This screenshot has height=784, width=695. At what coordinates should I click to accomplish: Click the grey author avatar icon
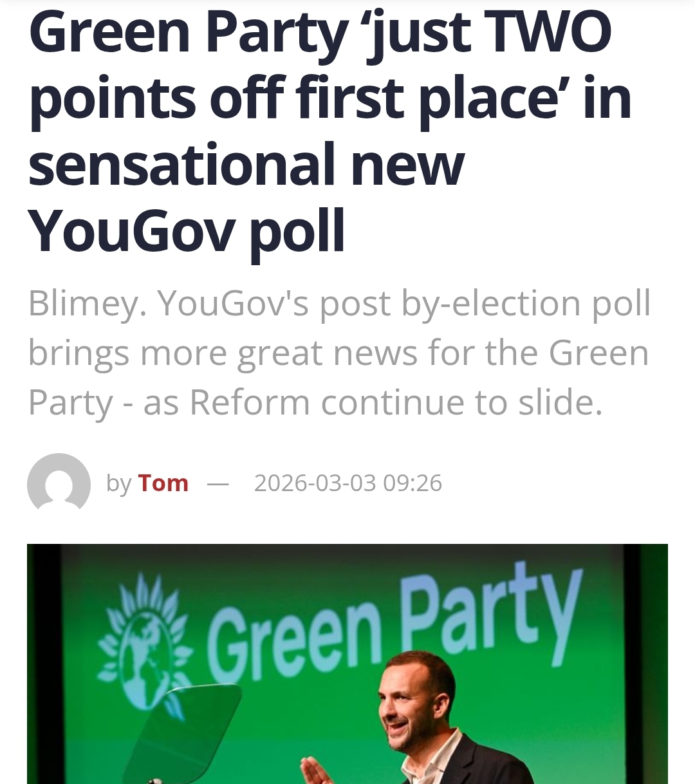pyautogui.click(x=59, y=483)
